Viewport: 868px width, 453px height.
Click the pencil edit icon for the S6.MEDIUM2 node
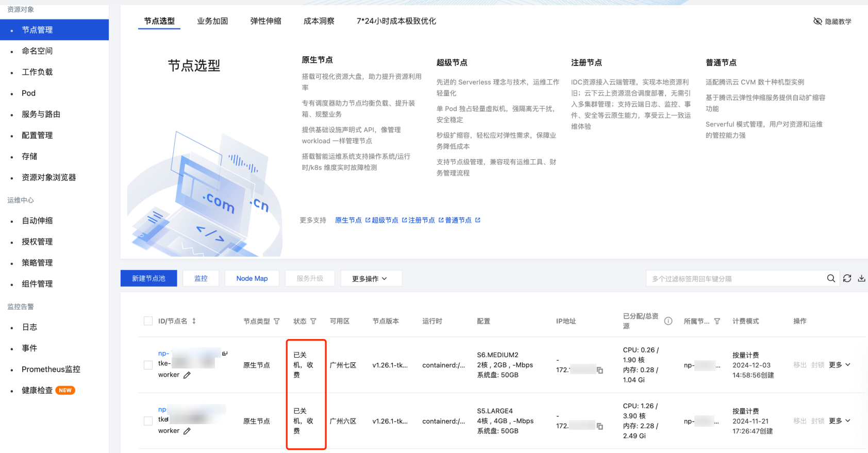coord(187,375)
